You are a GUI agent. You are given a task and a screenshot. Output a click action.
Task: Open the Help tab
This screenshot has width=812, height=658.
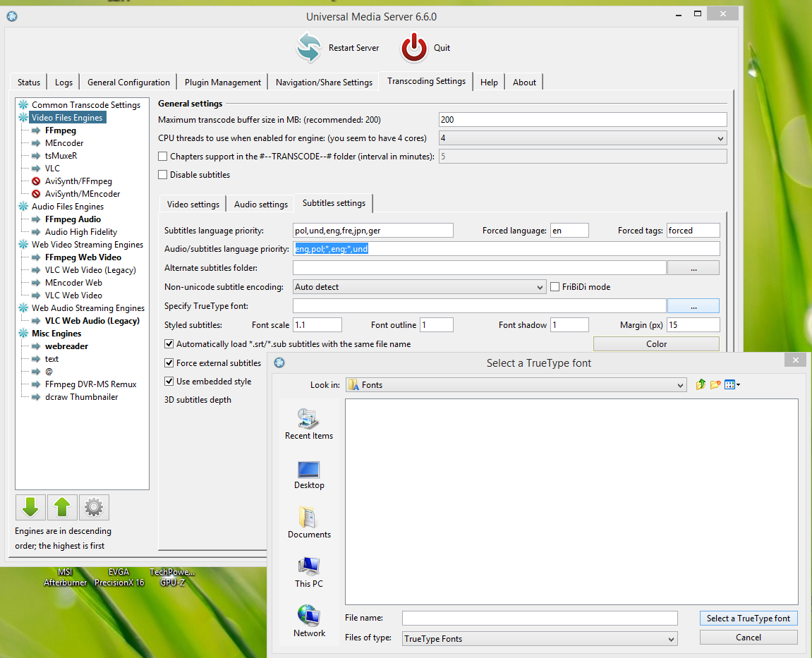pyautogui.click(x=489, y=83)
